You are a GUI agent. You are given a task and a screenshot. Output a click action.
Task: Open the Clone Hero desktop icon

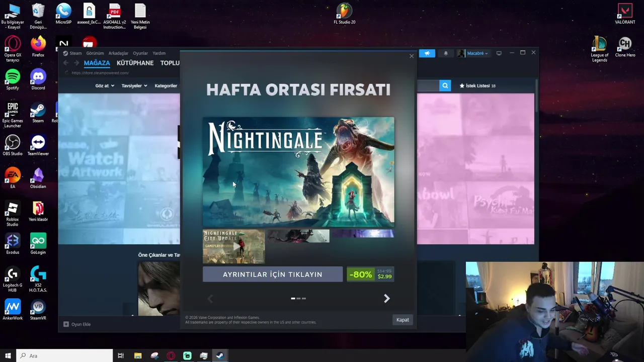(625, 47)
